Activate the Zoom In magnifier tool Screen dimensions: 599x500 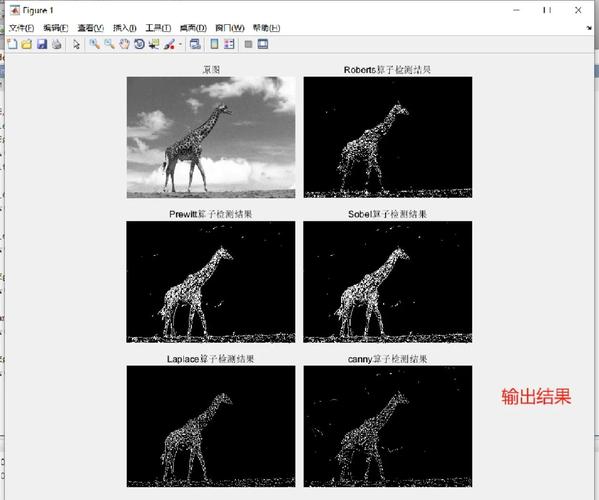click(94, 44)
